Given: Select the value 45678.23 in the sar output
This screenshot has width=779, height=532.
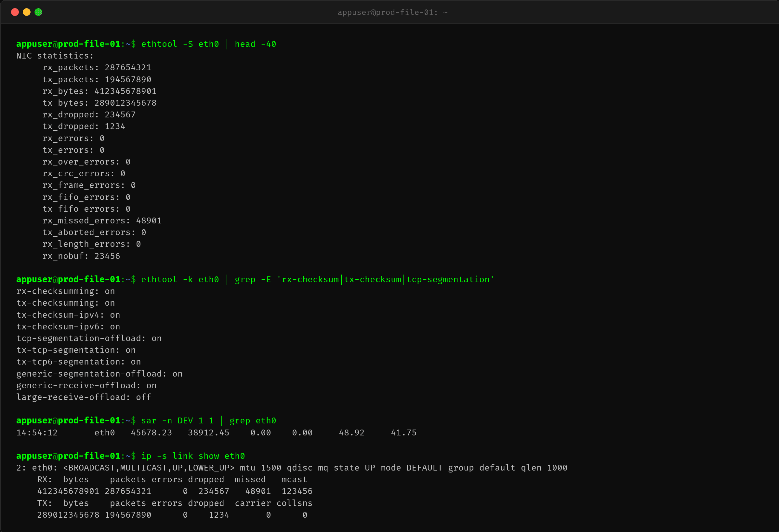Looking at the screenshot, I should click(152, 432).
